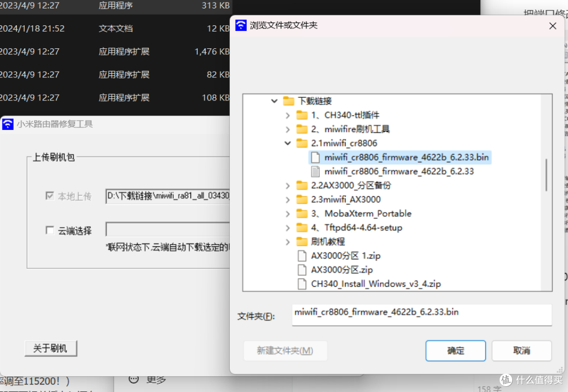
Task: Expand the 2.2AX3000_分区备份 folder
Action: pos(288,186)
